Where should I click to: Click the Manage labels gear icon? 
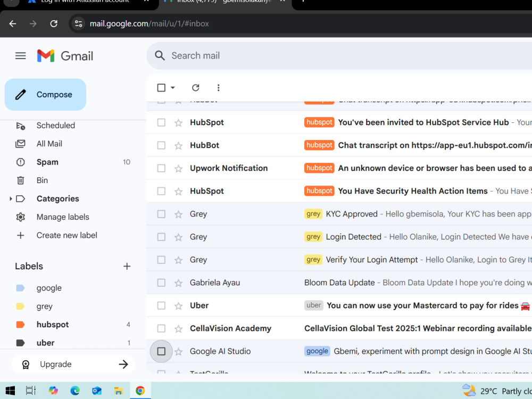point(20,217)
